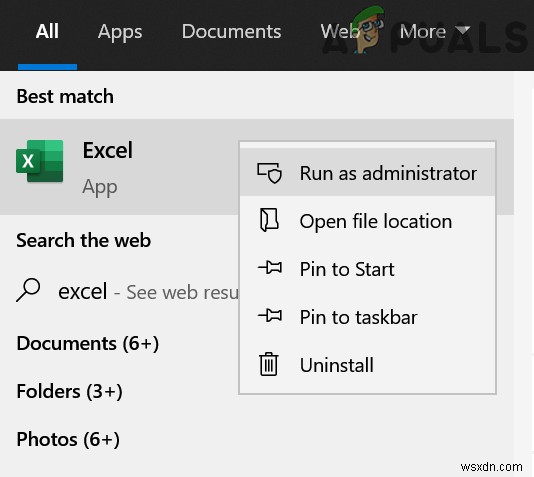This screenshot has width=534, height=477.
Task: Click the pin icon beside Pin to Start
Action: 270,268
